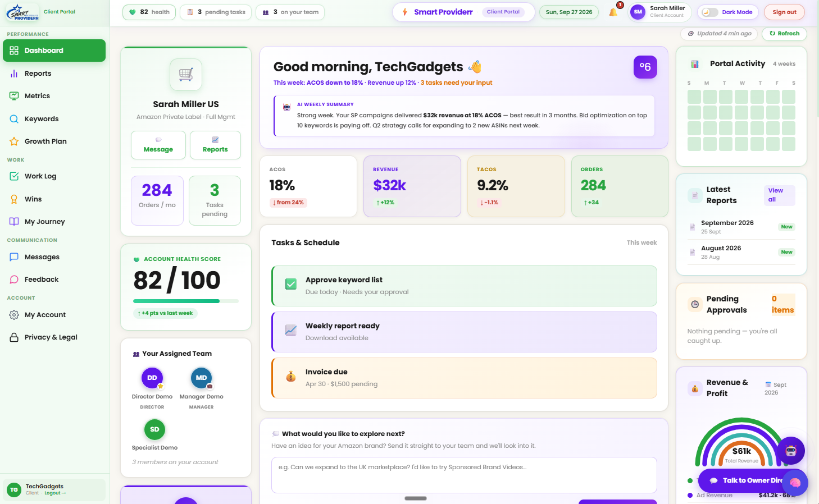The width and height of the screenshot is (819, 504).
Task: Click the chatbot robot floating icon
Action: tap(791, 451)
